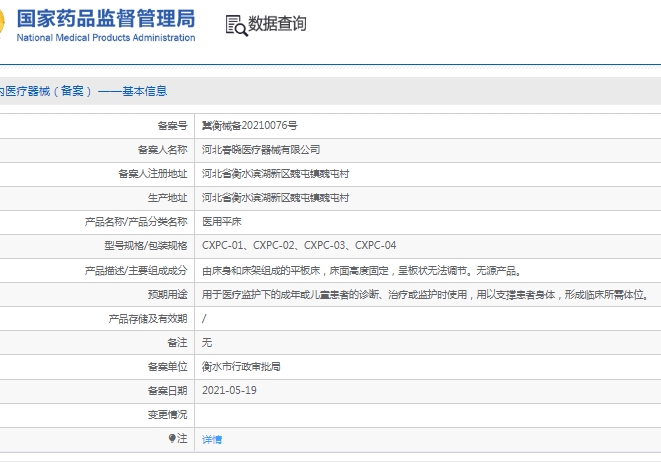The image size is (661, 470).
Task: Click the 数据查询 heading text
Action: tap(277, 24)
